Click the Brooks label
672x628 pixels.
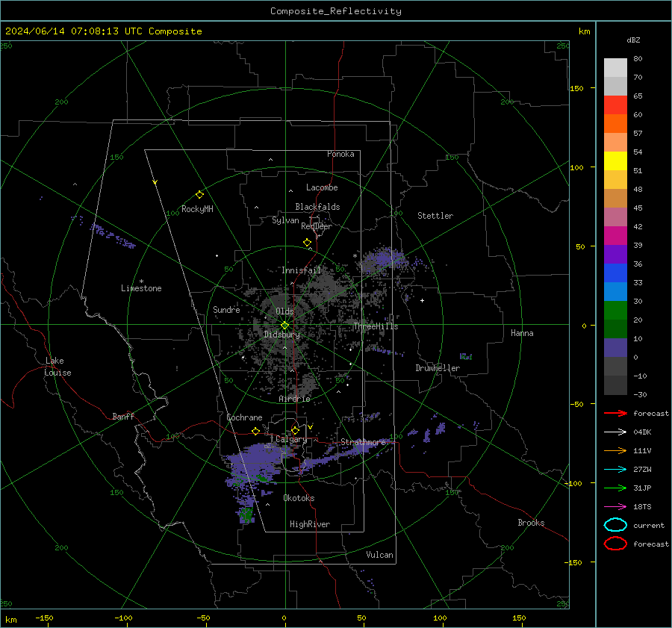[531, 523]
